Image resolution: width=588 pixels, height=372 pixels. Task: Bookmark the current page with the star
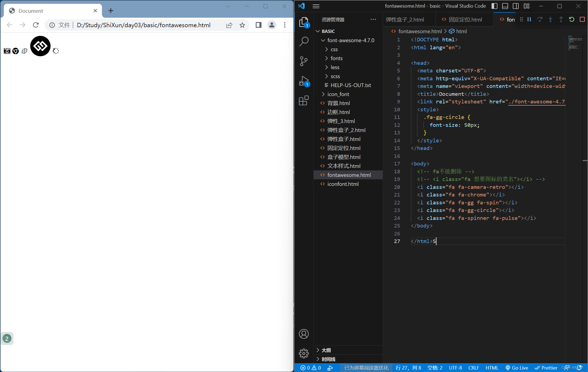pyautogui.click(x=242, y=25)
